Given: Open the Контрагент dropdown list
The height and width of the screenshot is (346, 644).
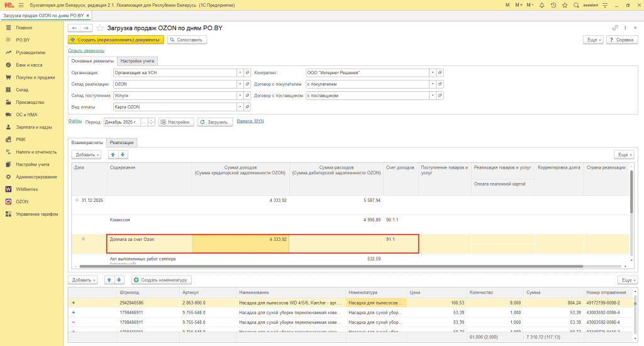Looking at the screenshot, I should [x=433, y=73].
